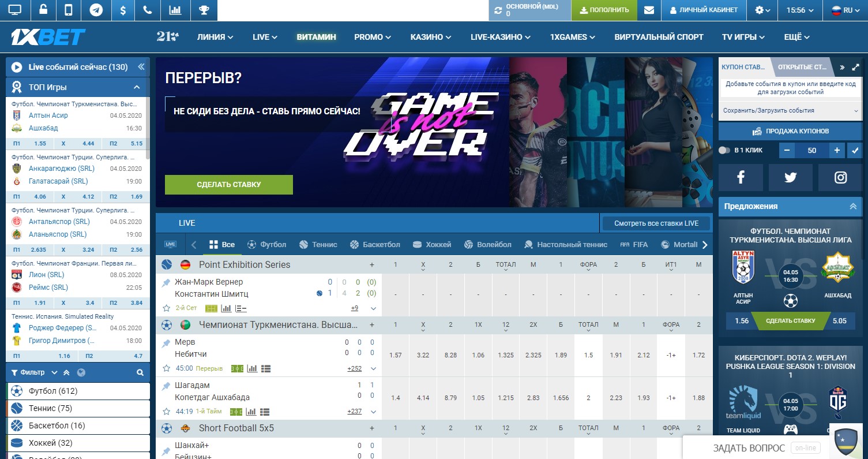This screenshot has width=868, height=459.
Task: Collapse the ТОП Игры panel
Action: click(x=137, y=87)
